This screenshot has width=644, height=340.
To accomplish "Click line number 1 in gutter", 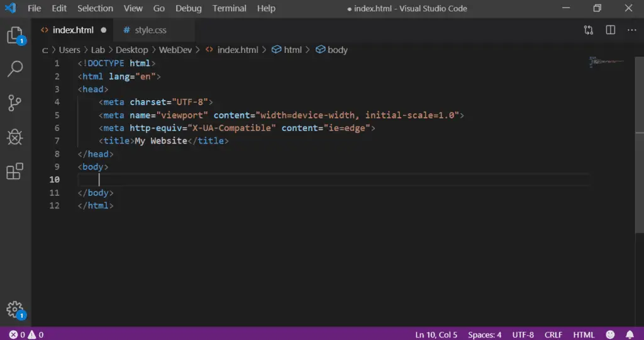I will [x=57, y=64].
